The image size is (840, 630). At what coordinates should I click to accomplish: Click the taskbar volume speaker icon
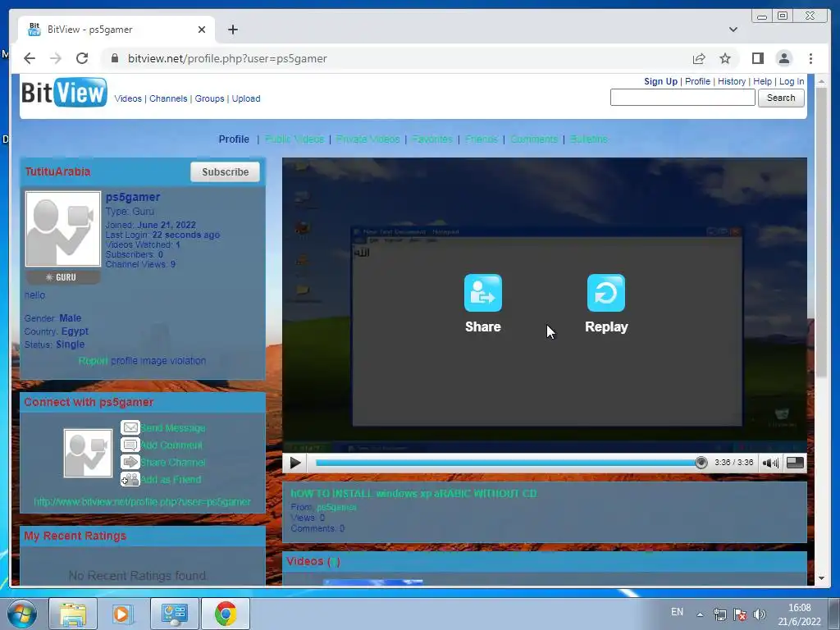759,614
